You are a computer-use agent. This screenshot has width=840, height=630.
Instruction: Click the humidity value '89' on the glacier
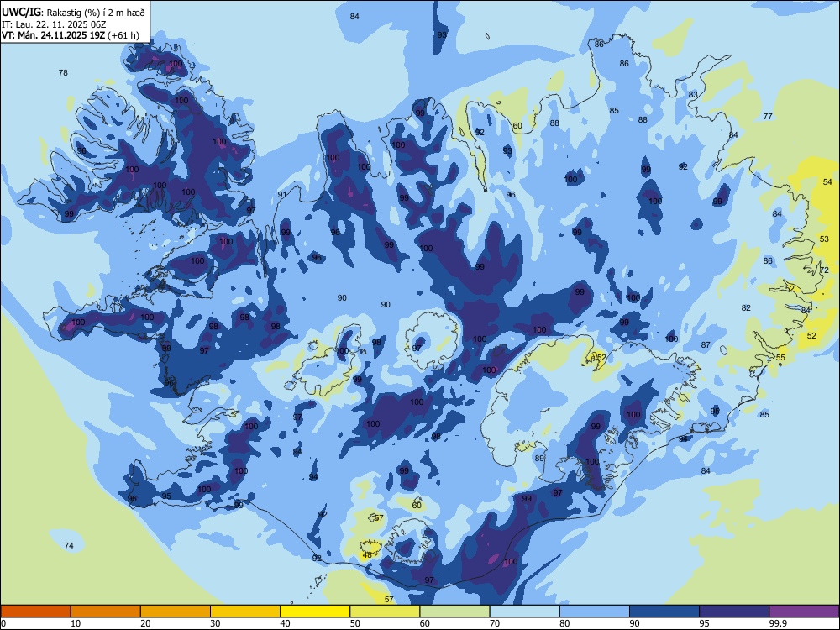click(x=539, y=458)
